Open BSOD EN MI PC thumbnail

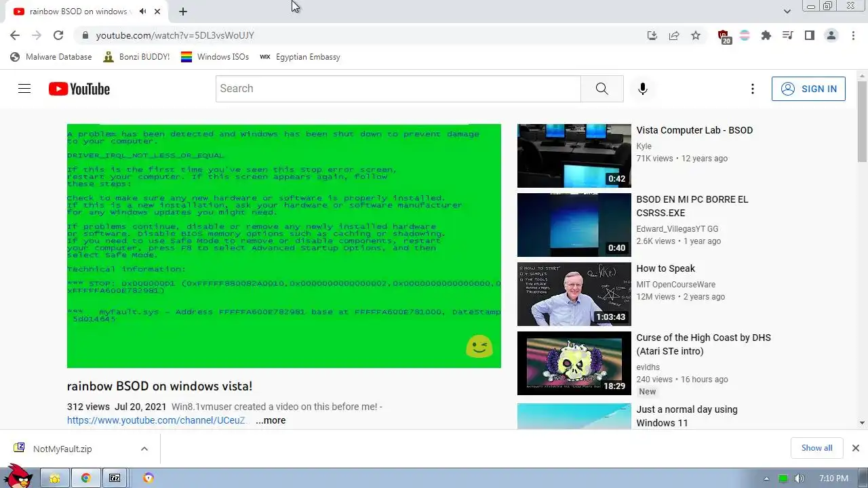[x=574, y=225]
